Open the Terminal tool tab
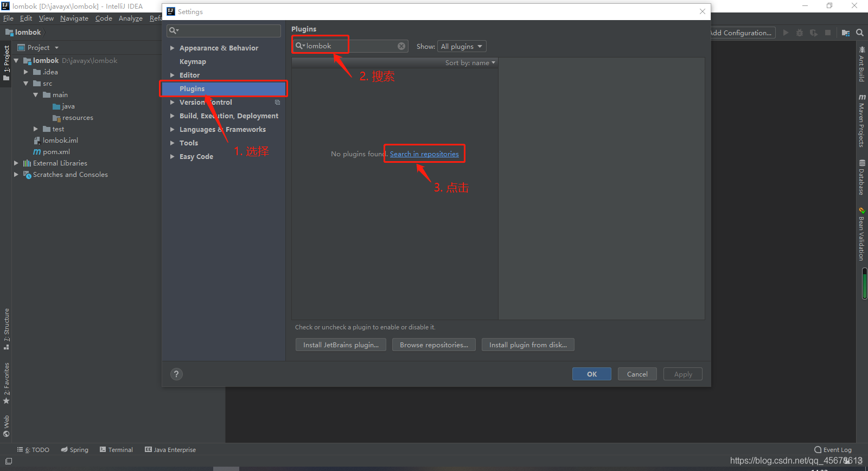Image resolution: width=868 pixels, height=471 pixels. (x=116, y=450)
